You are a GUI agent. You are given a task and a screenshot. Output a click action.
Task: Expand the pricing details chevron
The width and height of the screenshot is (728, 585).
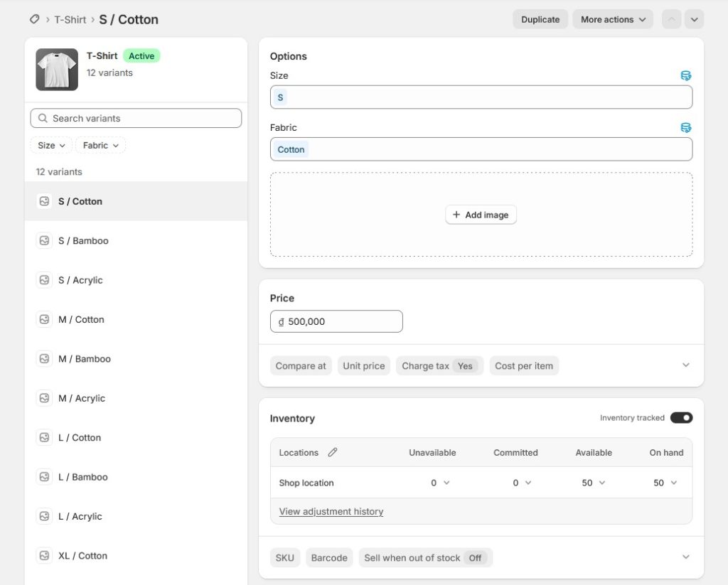pyautogui.click(x=685, y=365)
